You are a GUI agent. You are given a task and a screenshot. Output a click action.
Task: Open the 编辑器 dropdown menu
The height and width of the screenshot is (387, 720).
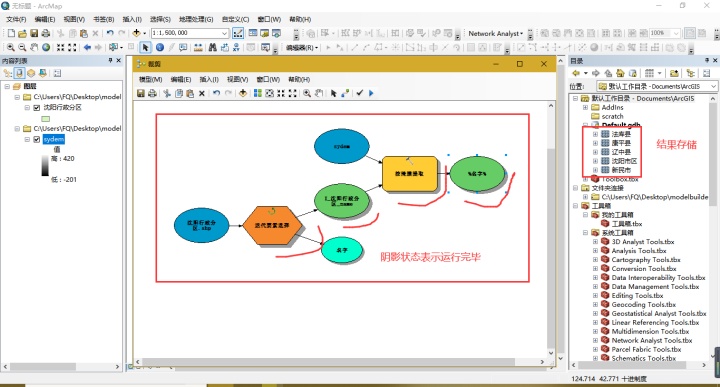click(x=302, y=47)
